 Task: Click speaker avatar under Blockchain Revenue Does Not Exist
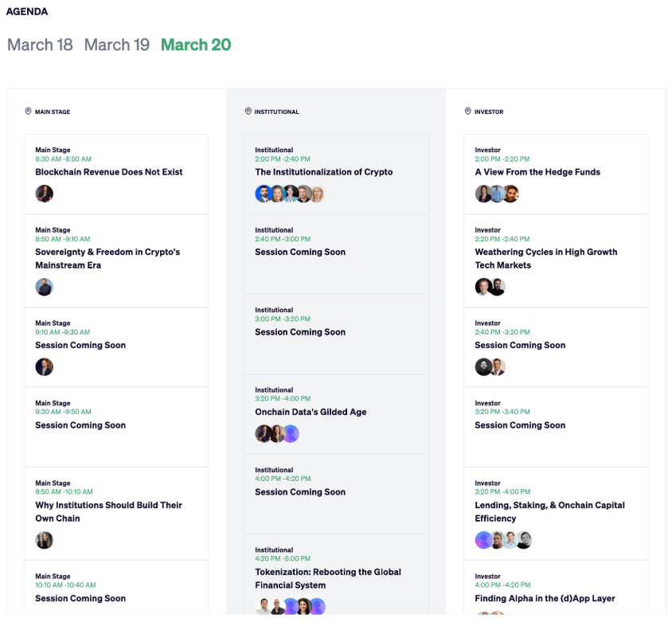[44, 194]
